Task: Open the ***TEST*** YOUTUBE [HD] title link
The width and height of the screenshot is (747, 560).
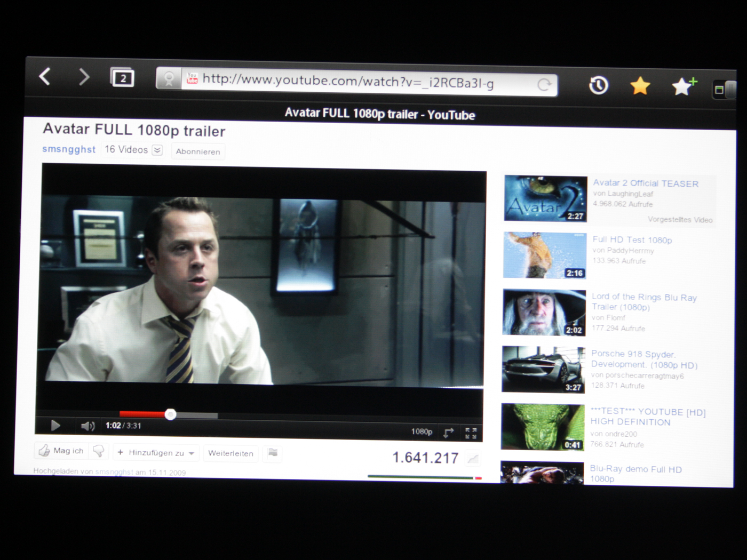Action: (x=648, y=417)
